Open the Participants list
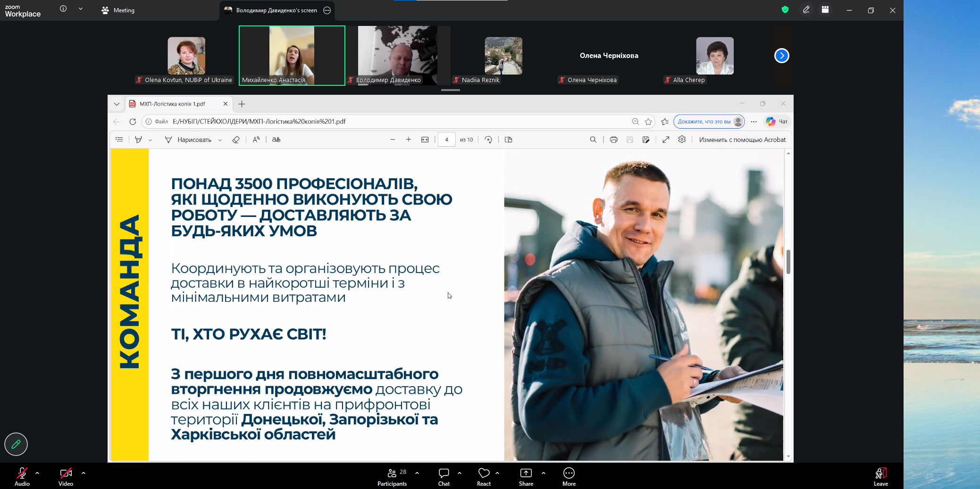Image resolution: width=980 pixels, height=489 pixels. coord(392,476)
